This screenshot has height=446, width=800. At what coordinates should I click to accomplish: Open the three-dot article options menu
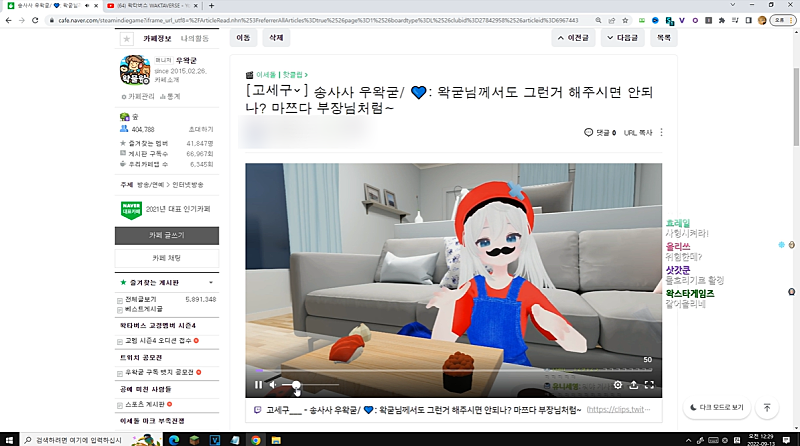(x=661, y=132)
